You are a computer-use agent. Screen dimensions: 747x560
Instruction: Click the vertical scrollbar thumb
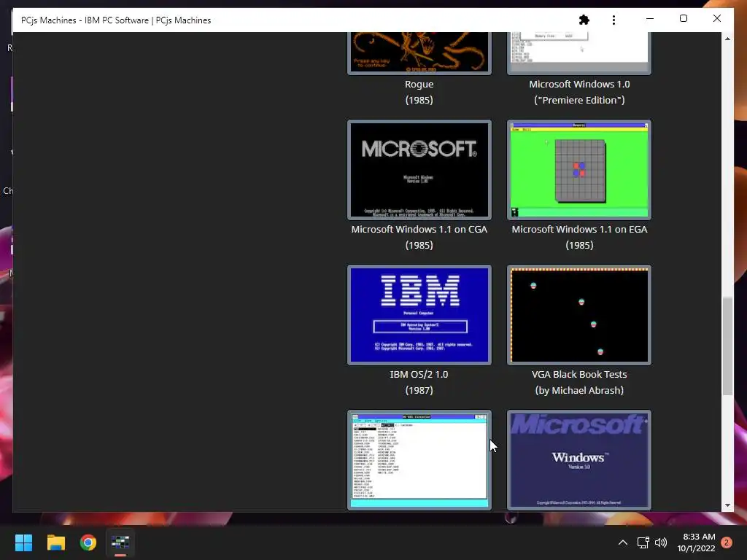[x=727, y=346]
